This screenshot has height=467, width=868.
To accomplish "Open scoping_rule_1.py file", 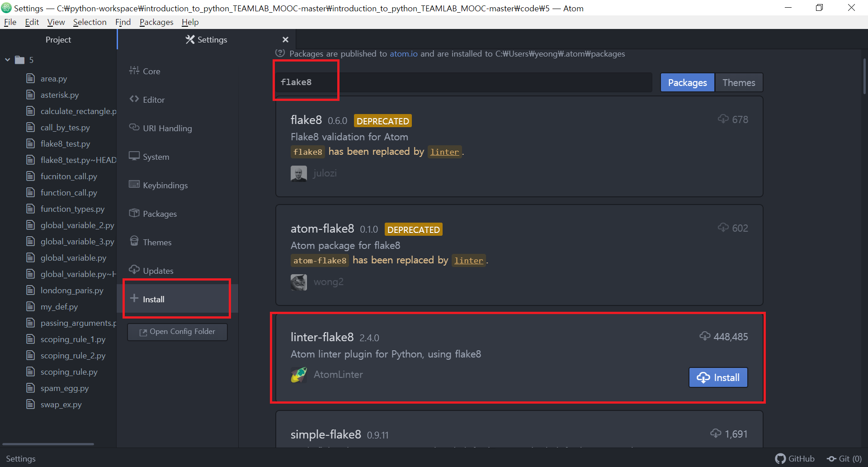I will coord(73,339).
